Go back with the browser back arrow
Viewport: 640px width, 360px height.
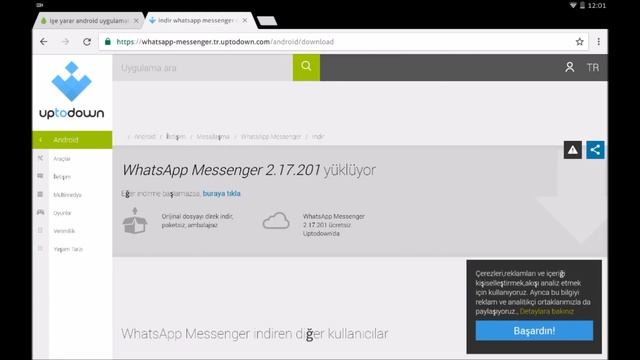click(44, 42)
